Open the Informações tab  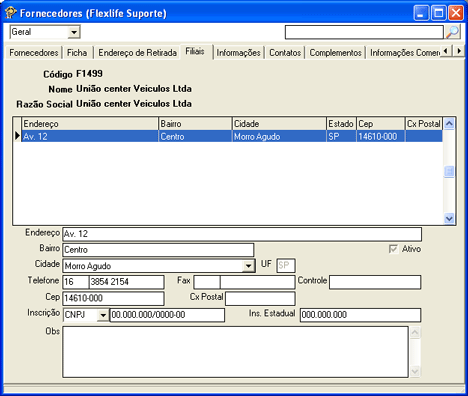[x=238, y=53]
